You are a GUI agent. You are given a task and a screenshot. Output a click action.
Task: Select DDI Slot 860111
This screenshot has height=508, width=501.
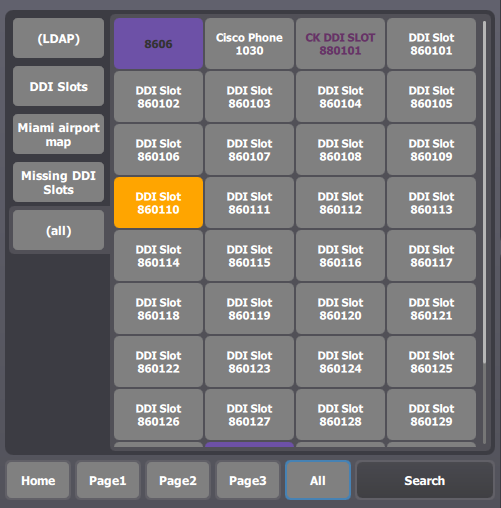249,203
